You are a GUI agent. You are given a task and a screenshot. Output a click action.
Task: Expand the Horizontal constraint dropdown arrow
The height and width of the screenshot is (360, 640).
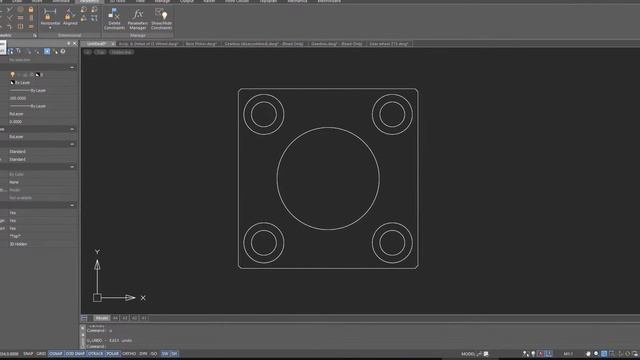[50, 28]
